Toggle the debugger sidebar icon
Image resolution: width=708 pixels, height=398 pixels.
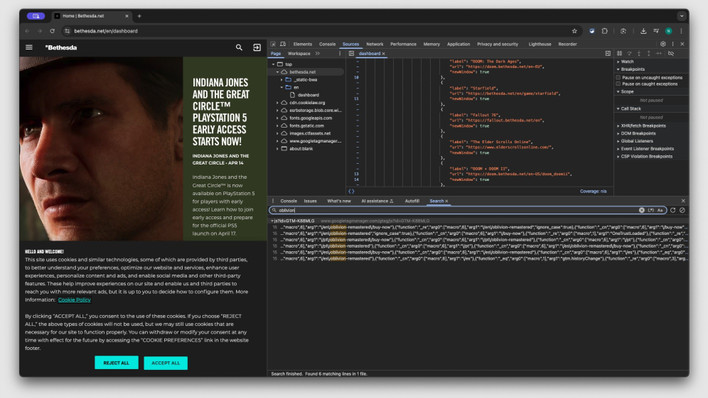[x=608, y=53]
